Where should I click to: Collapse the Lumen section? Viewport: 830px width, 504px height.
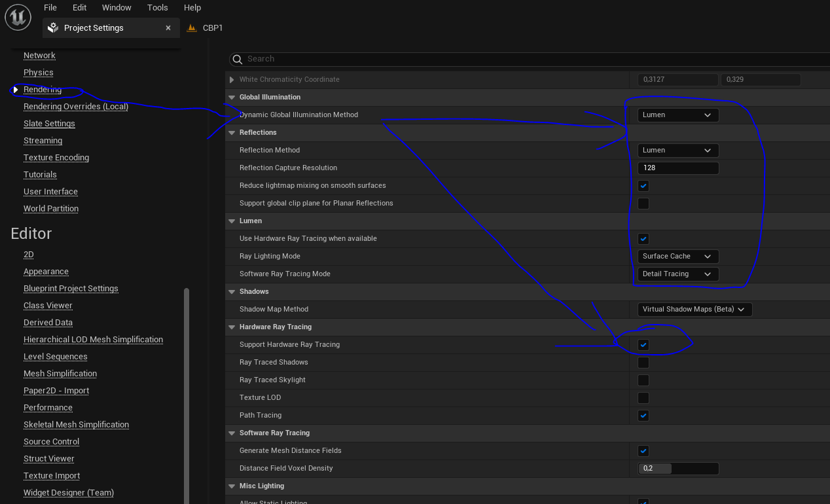pyautogui.click(x=232, y=221)
